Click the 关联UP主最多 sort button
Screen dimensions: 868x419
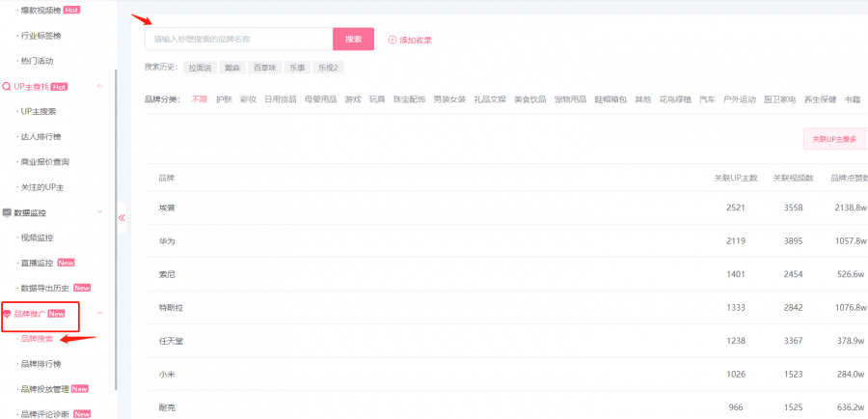pos(834,139)
